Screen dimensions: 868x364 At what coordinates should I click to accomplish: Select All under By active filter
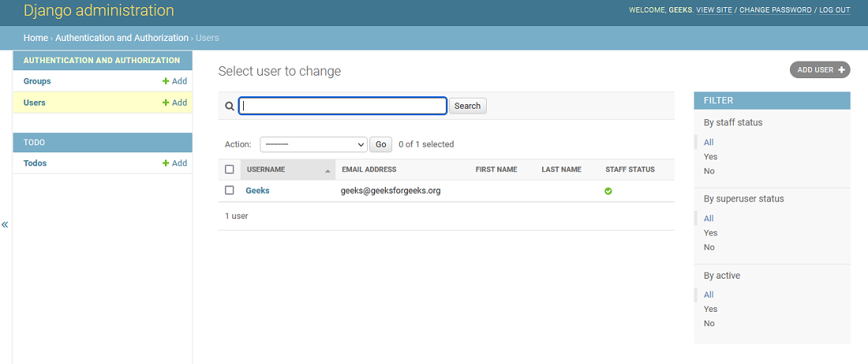pos(709,295)
